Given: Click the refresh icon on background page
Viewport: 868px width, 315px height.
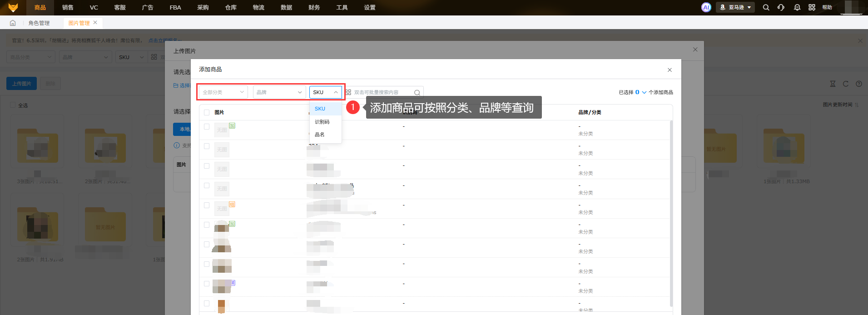Looking at the screenshot, I should pos(845,84).
